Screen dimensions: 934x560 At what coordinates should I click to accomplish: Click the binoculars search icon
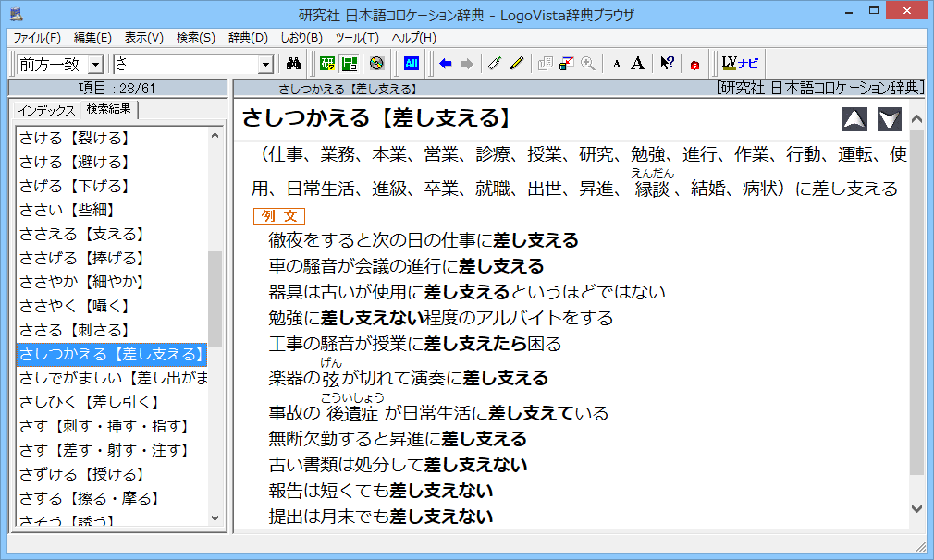[x=294, y=64]
